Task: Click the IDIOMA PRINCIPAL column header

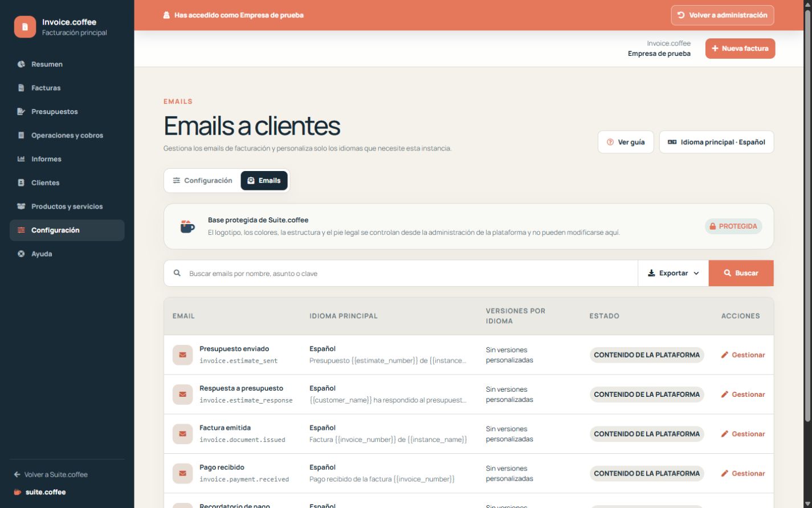Action: click(344, 316)
